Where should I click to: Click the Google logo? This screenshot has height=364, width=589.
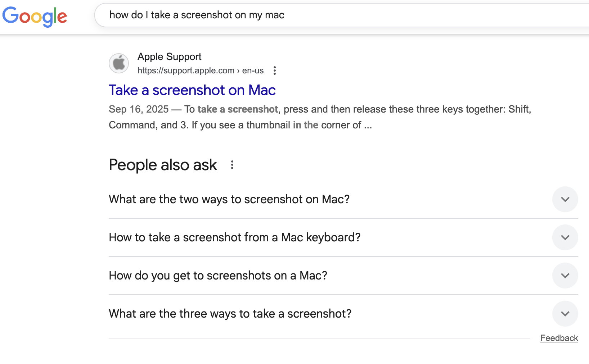coord(35,16)
